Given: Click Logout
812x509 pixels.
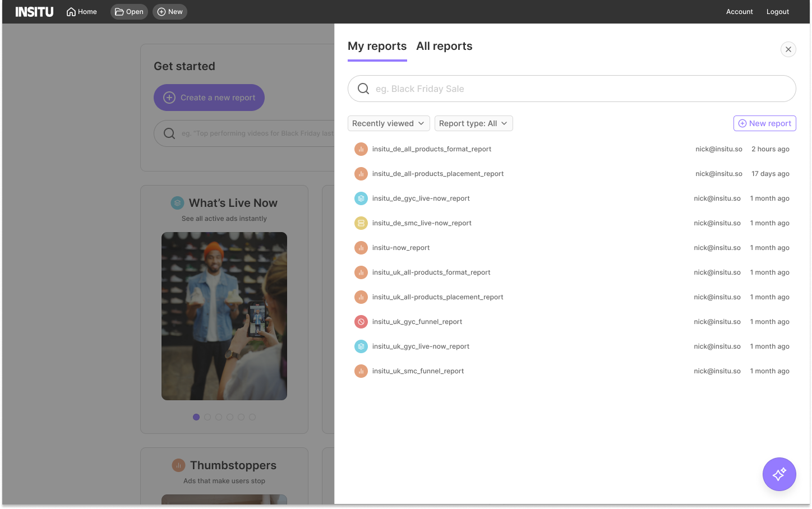Looking at the screenshot, I should [x=777, y=12].
